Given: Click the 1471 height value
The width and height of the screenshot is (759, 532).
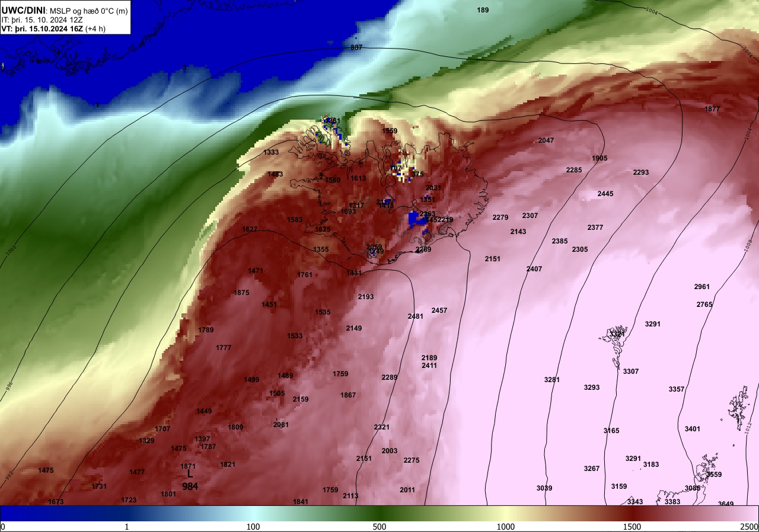Looking at the screenshot, I should point(256,271).
